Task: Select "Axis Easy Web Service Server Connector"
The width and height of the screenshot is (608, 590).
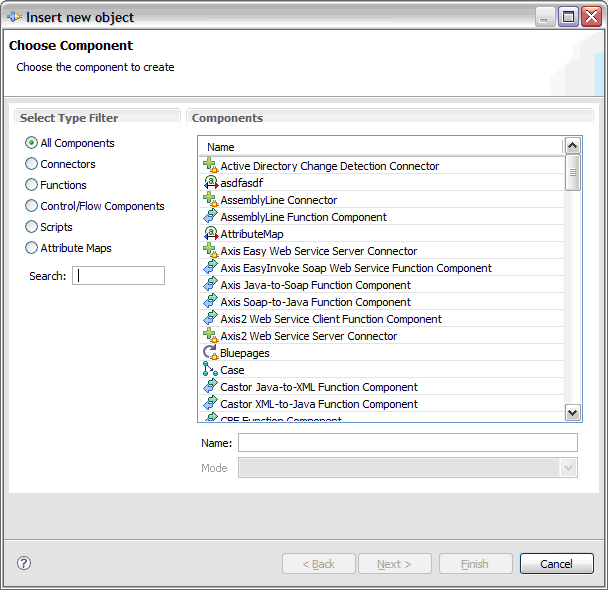Action: (x=382, y=251)
